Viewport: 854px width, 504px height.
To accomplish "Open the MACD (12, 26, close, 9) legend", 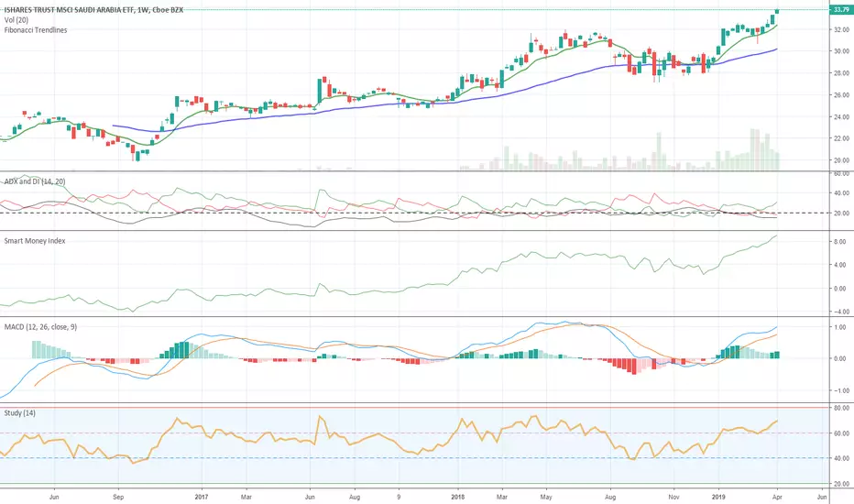I will coord(41,327).
